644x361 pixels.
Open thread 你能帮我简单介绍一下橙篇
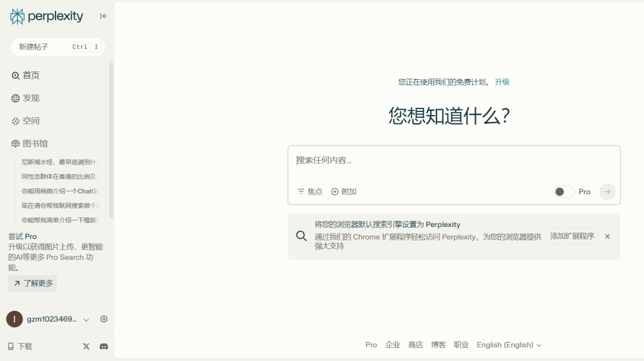pyautogui.click(x=60, y=220)
